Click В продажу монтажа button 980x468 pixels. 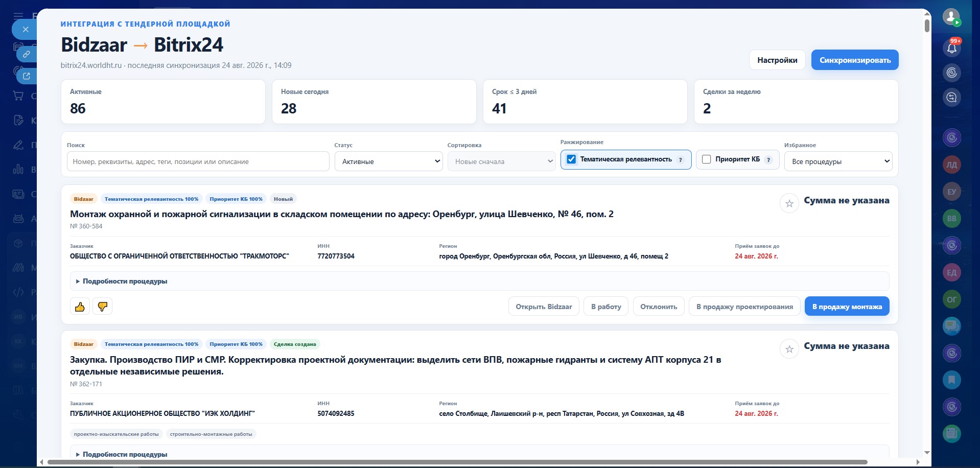click(x=847, y=307)
